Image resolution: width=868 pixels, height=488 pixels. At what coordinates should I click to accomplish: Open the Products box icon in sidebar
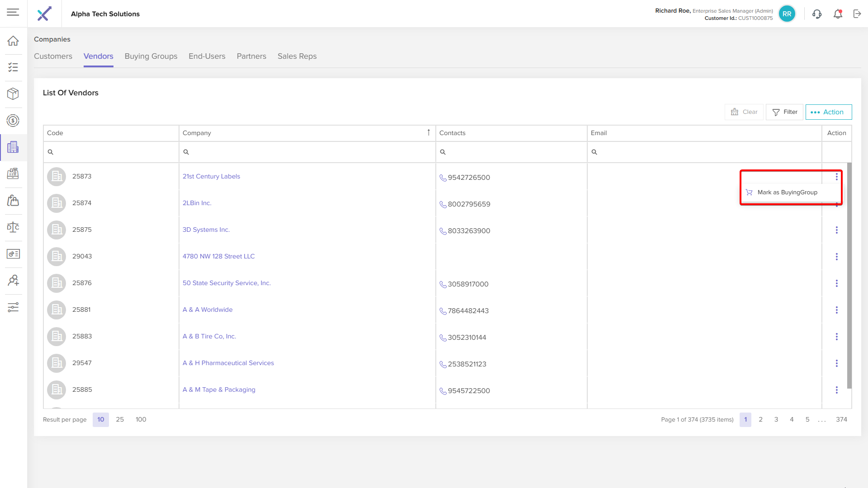tap(13, 94)
